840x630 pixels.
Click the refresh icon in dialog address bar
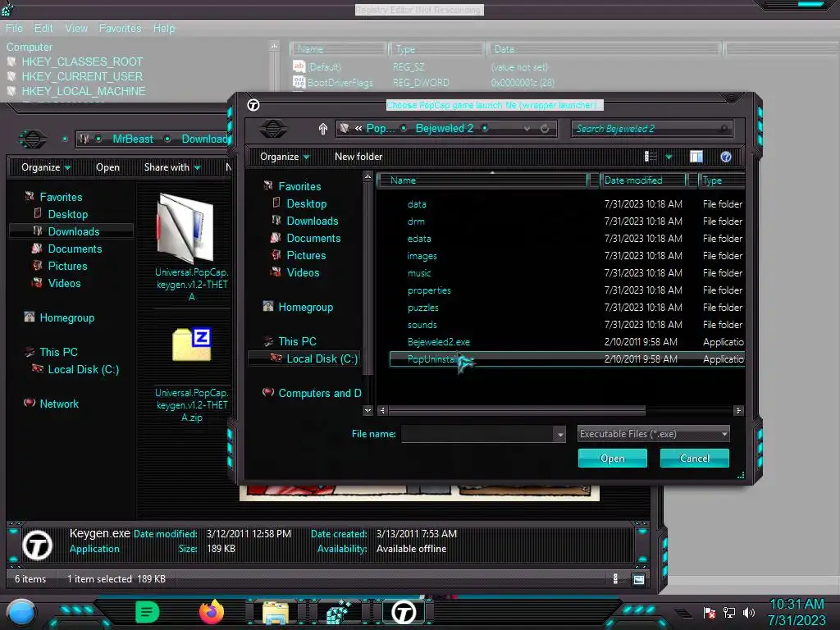click(545, 129)
